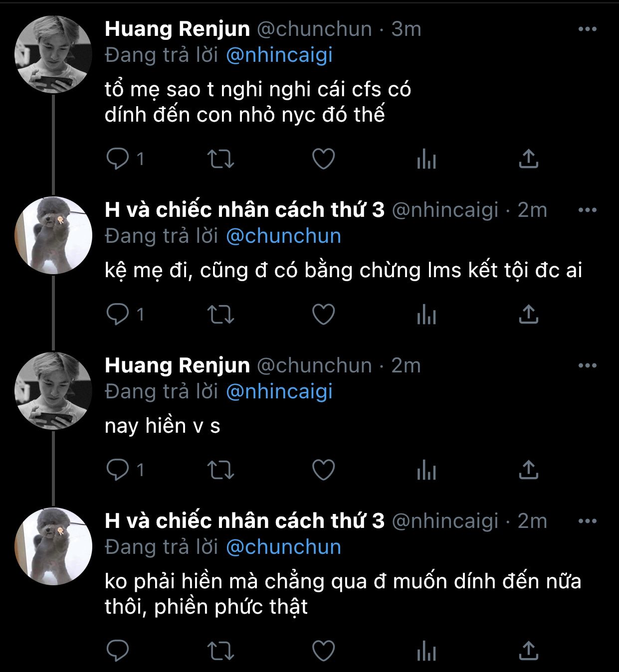Screen dimensions: 619x672
Task: Open more options on 'nay hiền v s' tweet
Action: coord(587,365)
